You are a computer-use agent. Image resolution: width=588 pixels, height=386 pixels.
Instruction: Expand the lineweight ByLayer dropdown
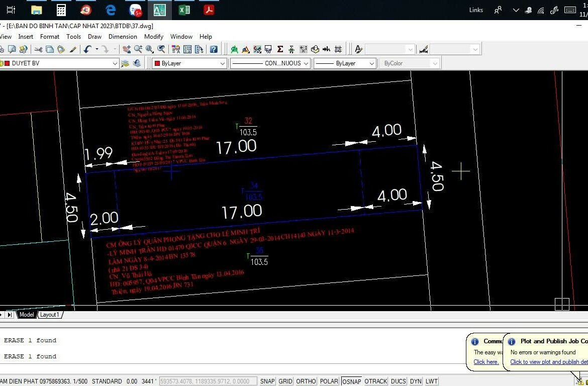tap(372, 63)
